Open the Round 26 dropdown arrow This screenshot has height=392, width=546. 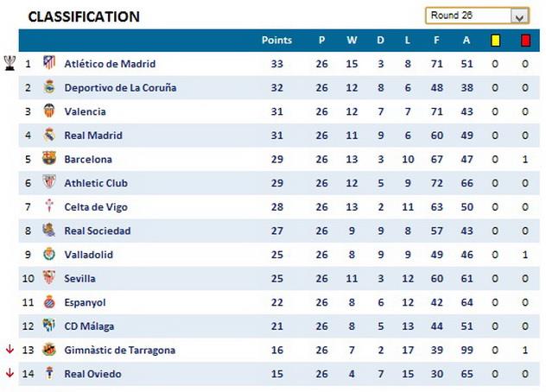[x=519, y=16]
